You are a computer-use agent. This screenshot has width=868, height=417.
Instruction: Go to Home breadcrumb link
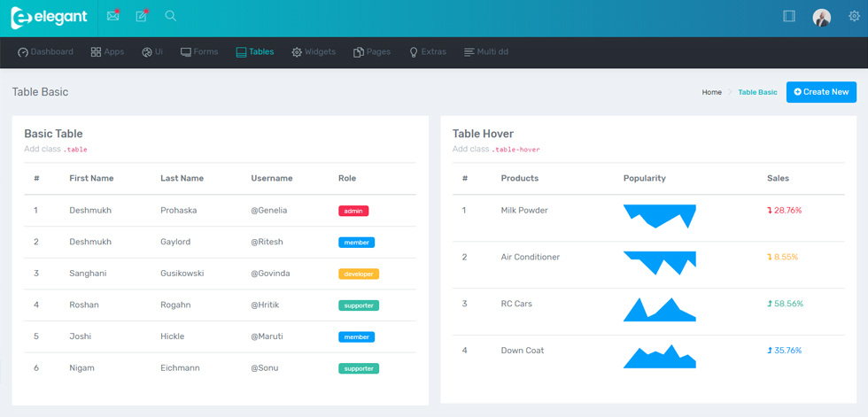[712, 92]
